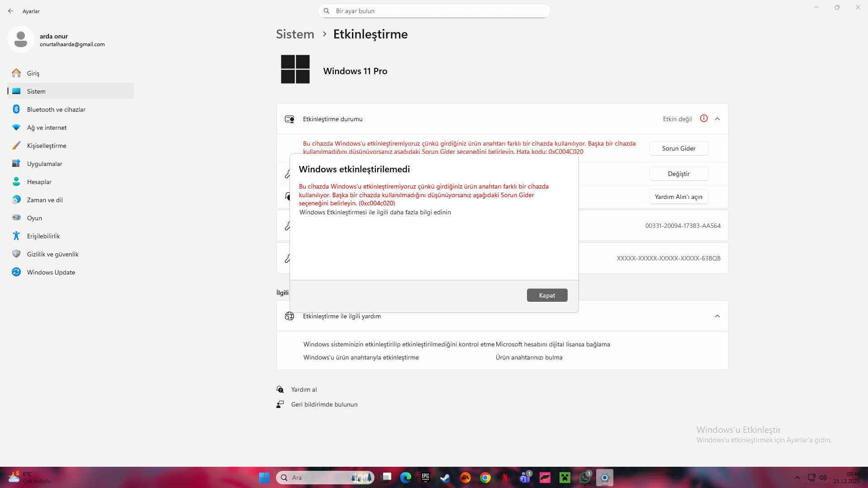Open Task View on the taskbar
The image size is (868, 488).
tap(386, 478)
